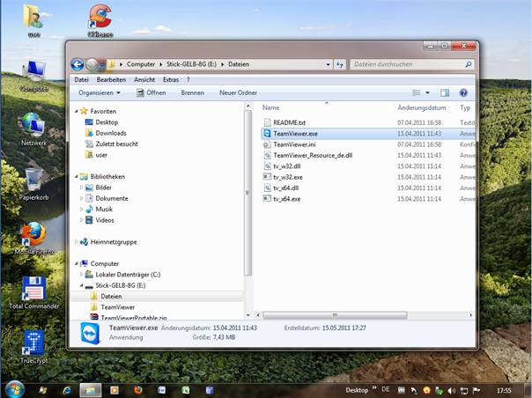This screenshot has width=532, height=398.
Task: Click the horizontal scrollbar in file list
Action: click(336, 315)
